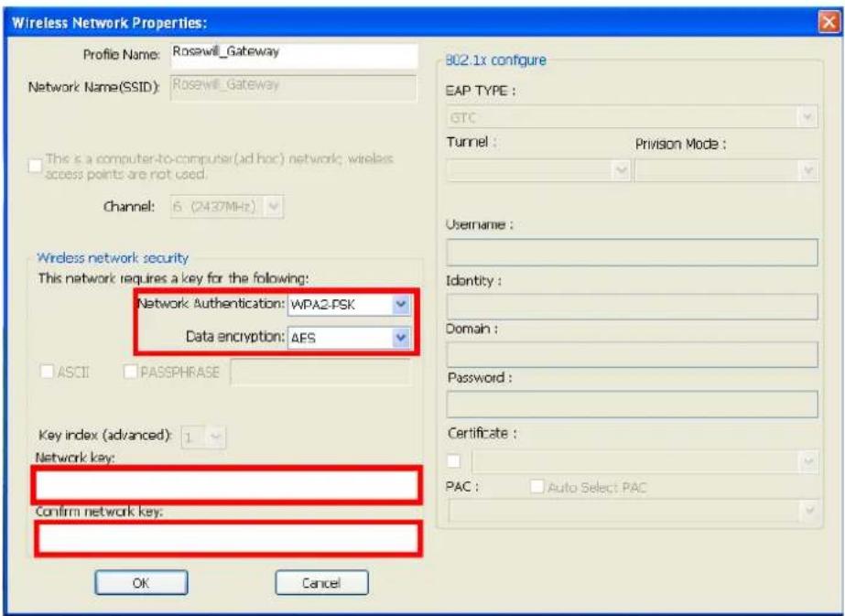Click the Profile Name input field

pyautogui.click(x=294, y=56)
